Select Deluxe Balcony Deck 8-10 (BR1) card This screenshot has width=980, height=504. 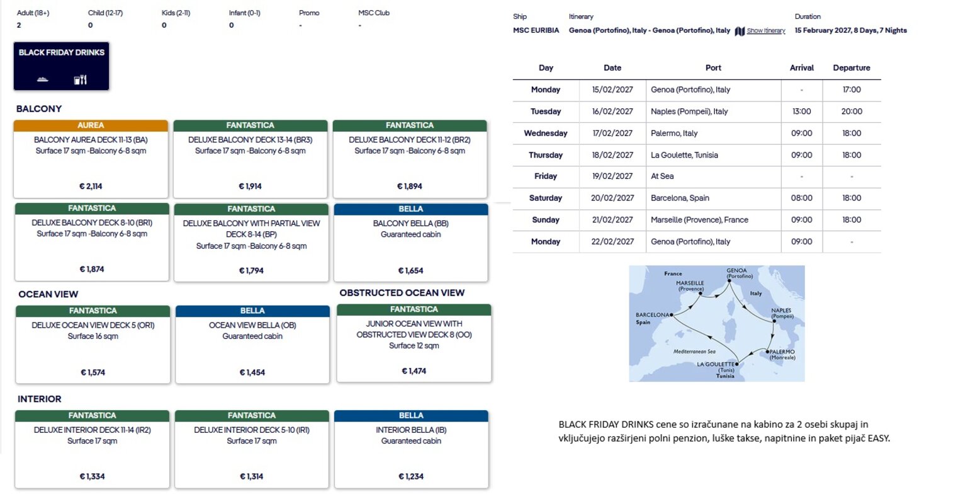tap(92, 242)
